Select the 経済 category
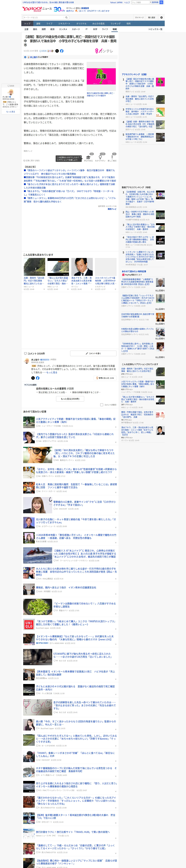The height and width of the screenshot is (868, 186). coord(52,29)
